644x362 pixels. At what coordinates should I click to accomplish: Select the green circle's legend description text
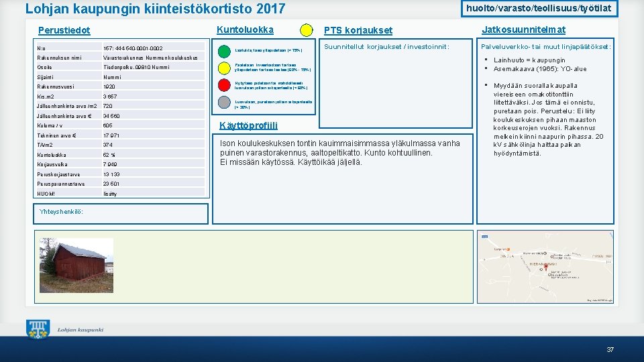[x=268, y=50]
